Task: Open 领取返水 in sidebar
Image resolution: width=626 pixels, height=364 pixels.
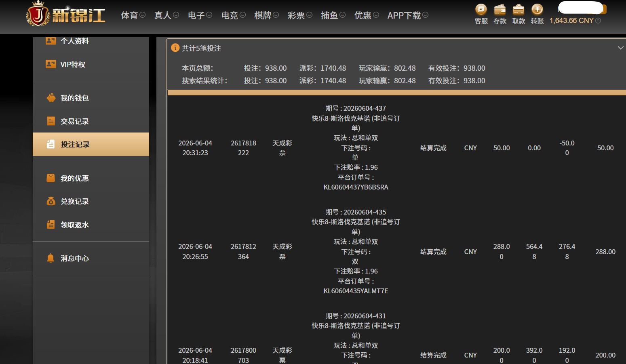Action: [75, 225]
